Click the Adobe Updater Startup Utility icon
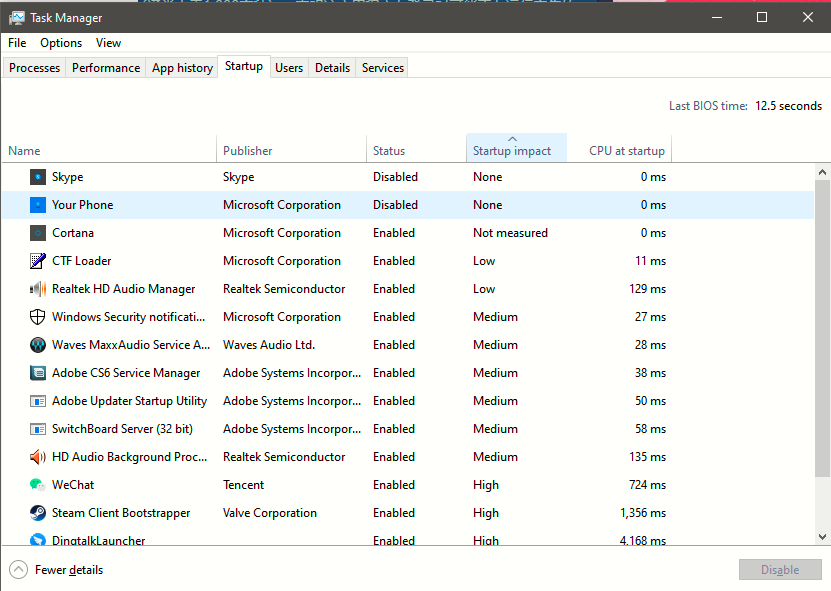 38,401
